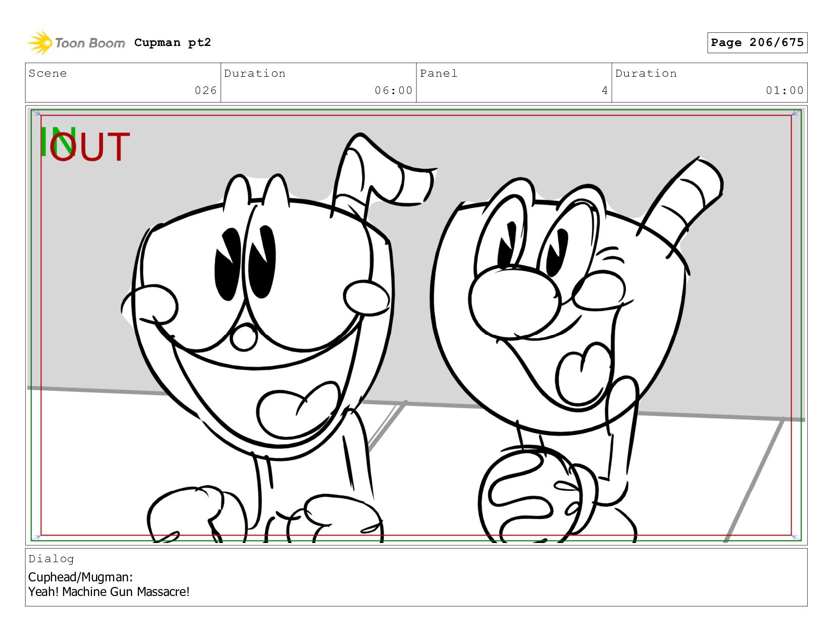Click the panel duration '01:00'
This screenshot has height=644, width=834.
click(x=784, y=90)
